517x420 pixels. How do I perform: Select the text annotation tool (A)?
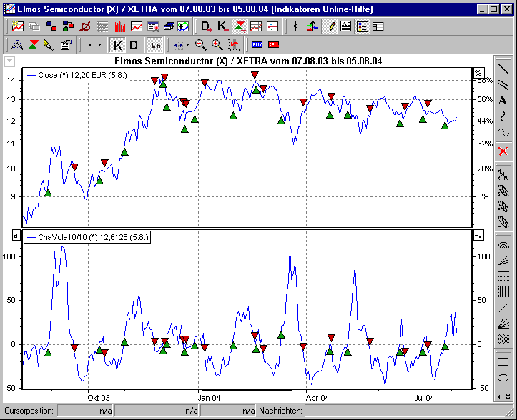point(503,100)
